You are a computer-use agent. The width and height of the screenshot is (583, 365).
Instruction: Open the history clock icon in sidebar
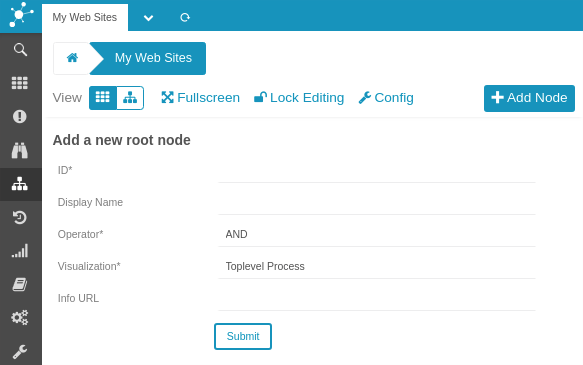pyautogui.click(x=20, y=217)
